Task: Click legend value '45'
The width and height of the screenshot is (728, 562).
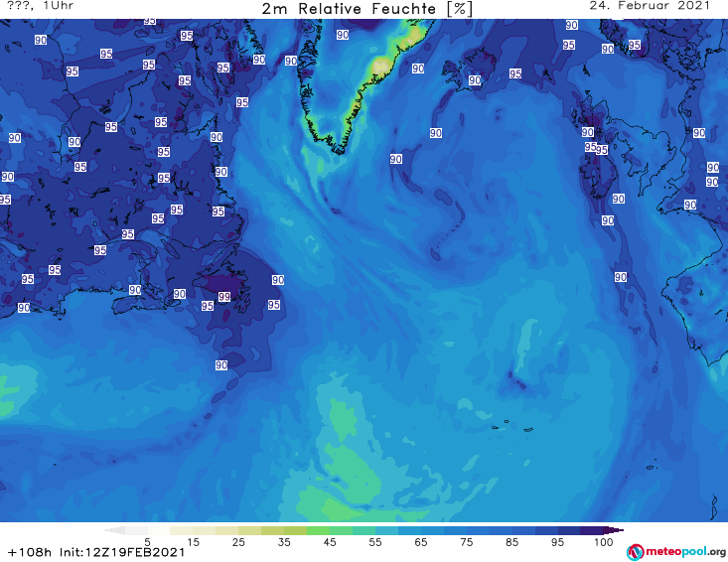Action: pyautogui.click(x=330, y=542)
